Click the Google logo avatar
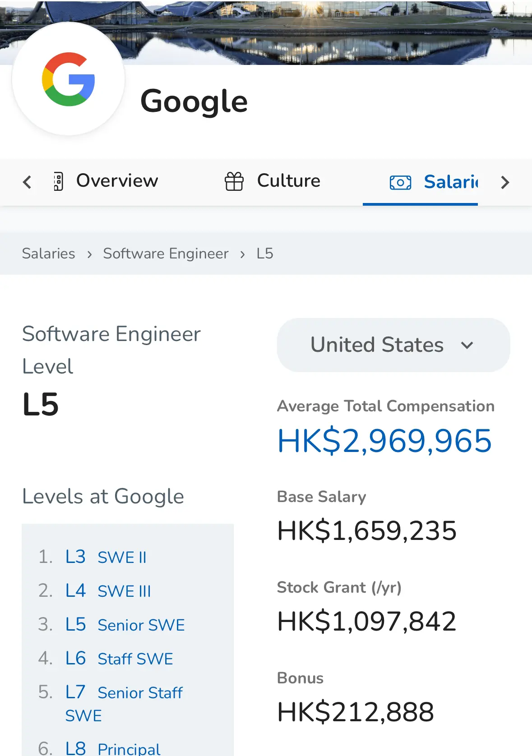Screen dimensions: 532x756 click(68, 79)
